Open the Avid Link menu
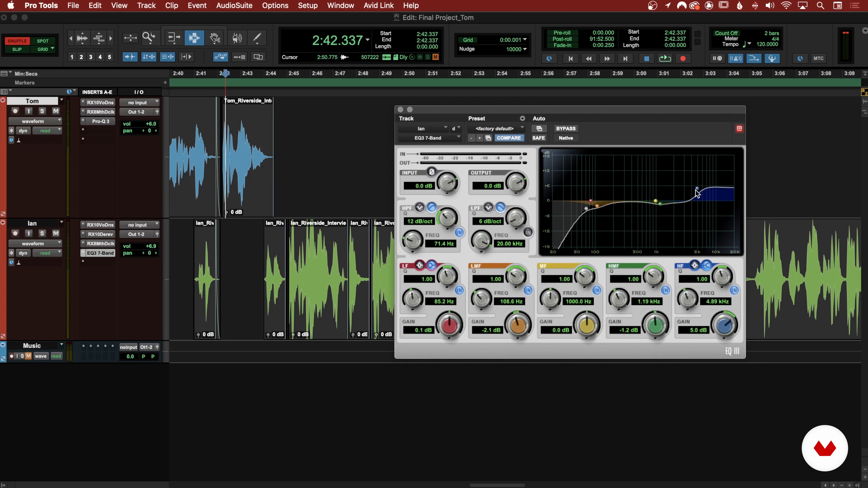The width and height of the screenshot is (868, 488). pos(378,5)
